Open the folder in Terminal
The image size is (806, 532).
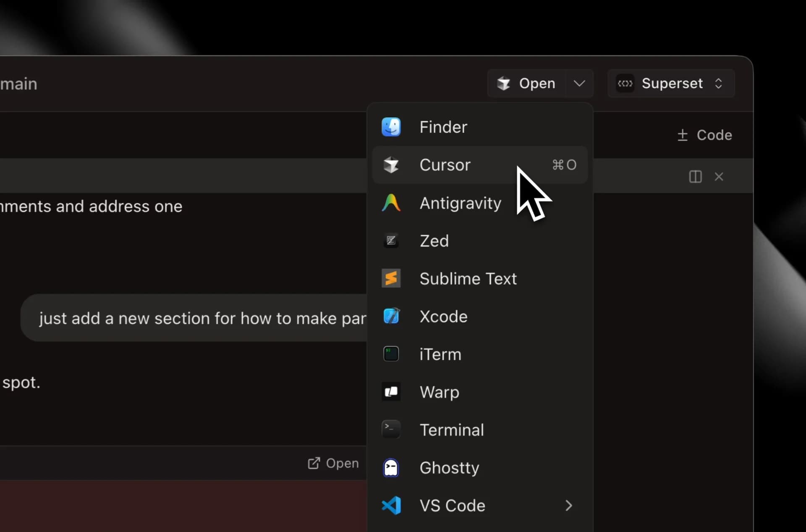click(x=452, y=430)
